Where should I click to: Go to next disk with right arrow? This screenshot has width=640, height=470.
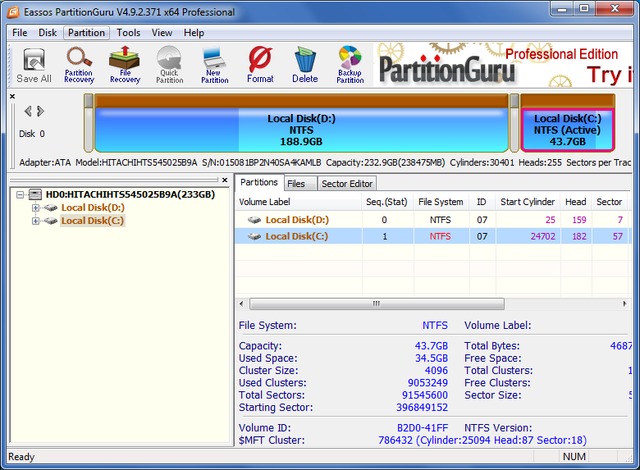pyautogui.click(x=40, y=111)
